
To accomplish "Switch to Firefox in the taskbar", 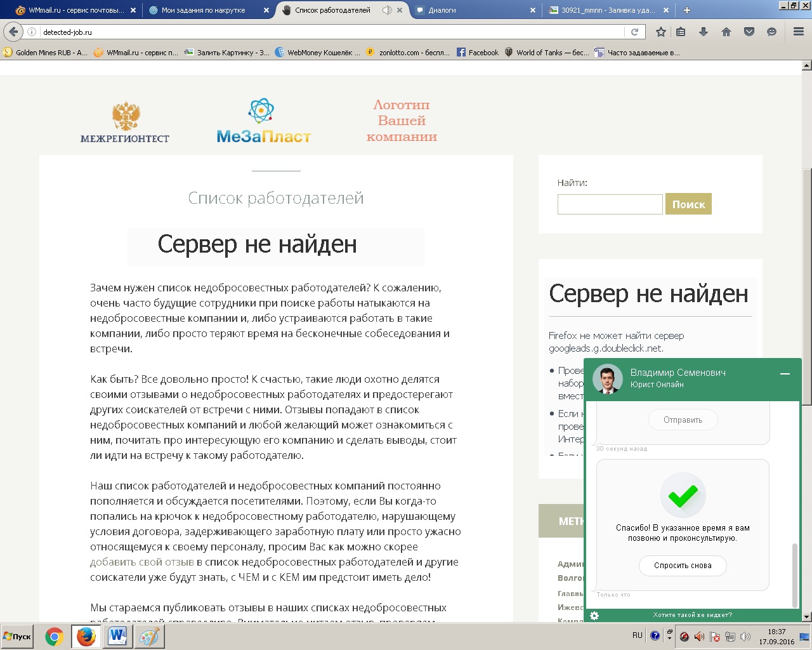I will click(86, 637).
